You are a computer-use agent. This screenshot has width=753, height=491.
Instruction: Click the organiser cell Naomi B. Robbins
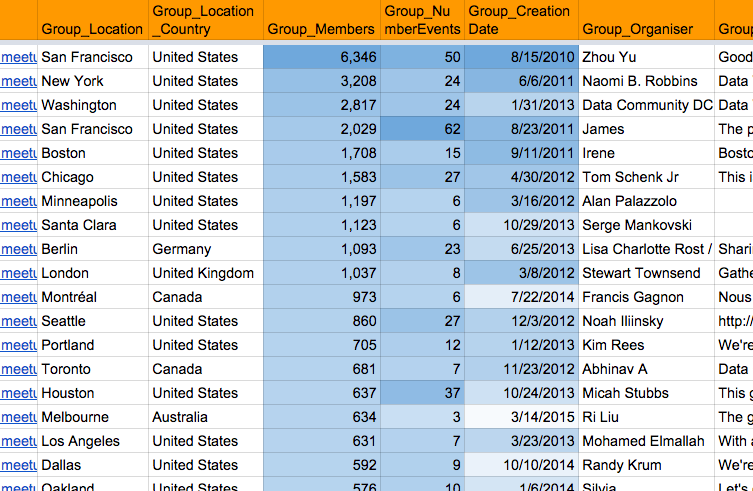(645, 81)
